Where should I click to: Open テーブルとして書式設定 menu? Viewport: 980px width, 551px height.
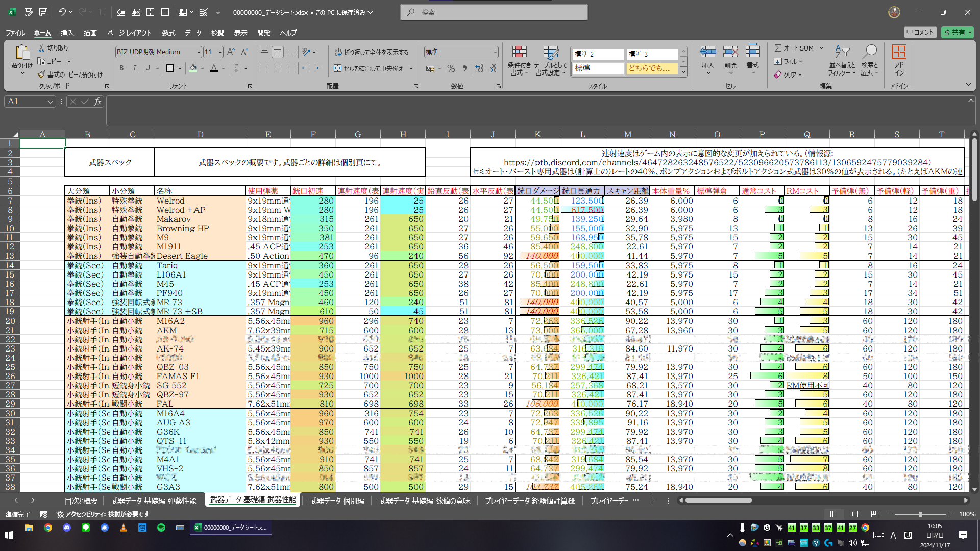[x=550, y=61]
